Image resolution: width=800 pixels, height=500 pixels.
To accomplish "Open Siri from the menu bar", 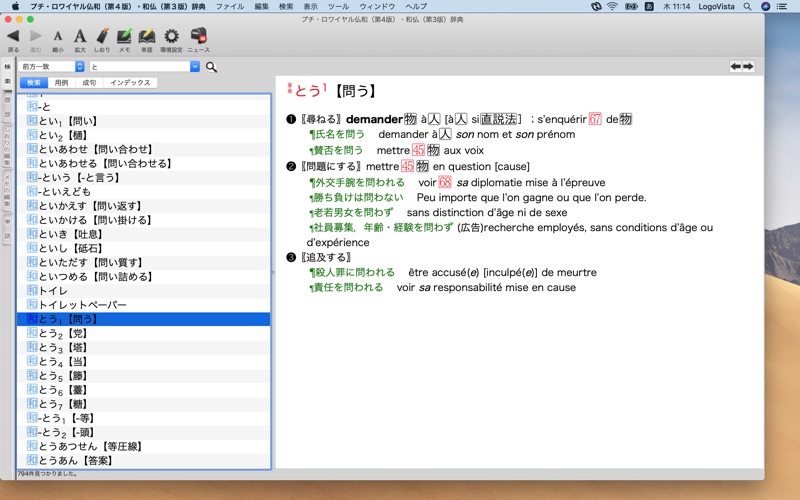I will [x=765, y=6].
